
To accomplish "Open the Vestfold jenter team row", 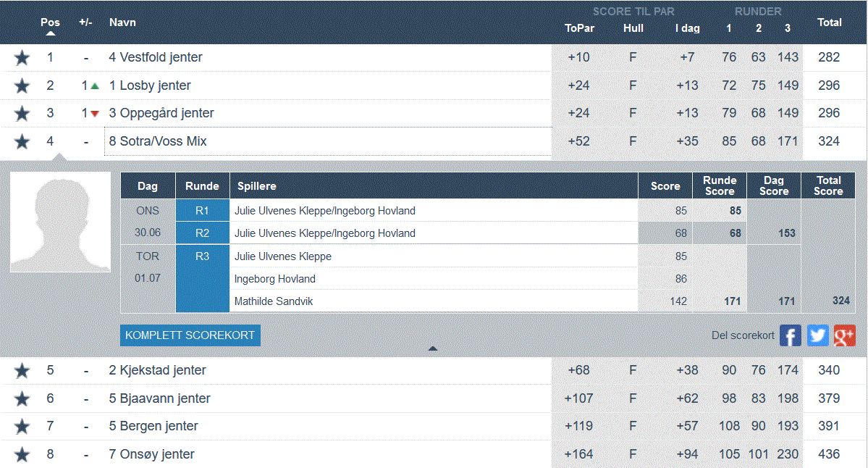I will (156, 57).
